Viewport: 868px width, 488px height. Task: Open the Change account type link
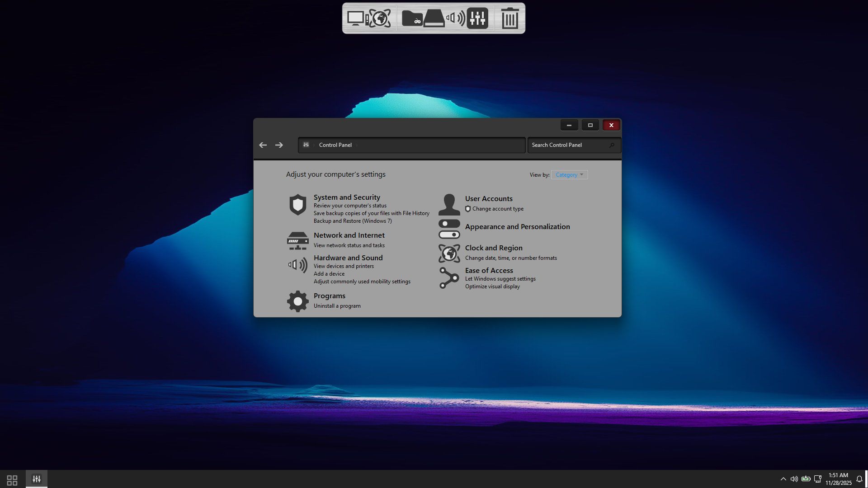(498, 209)
